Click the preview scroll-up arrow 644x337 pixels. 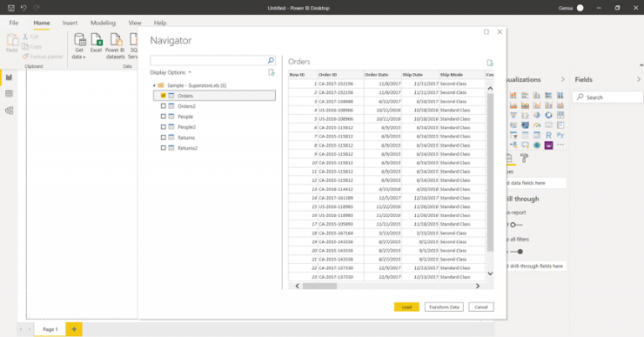pos(490,88)
